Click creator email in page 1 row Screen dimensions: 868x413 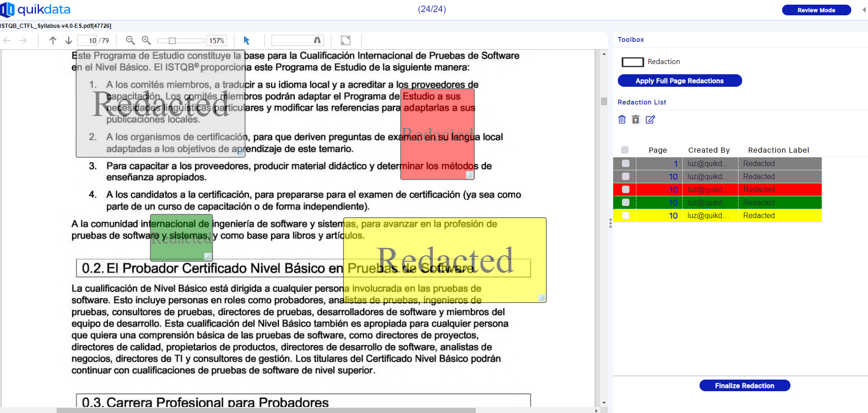(x=708, y=163)
